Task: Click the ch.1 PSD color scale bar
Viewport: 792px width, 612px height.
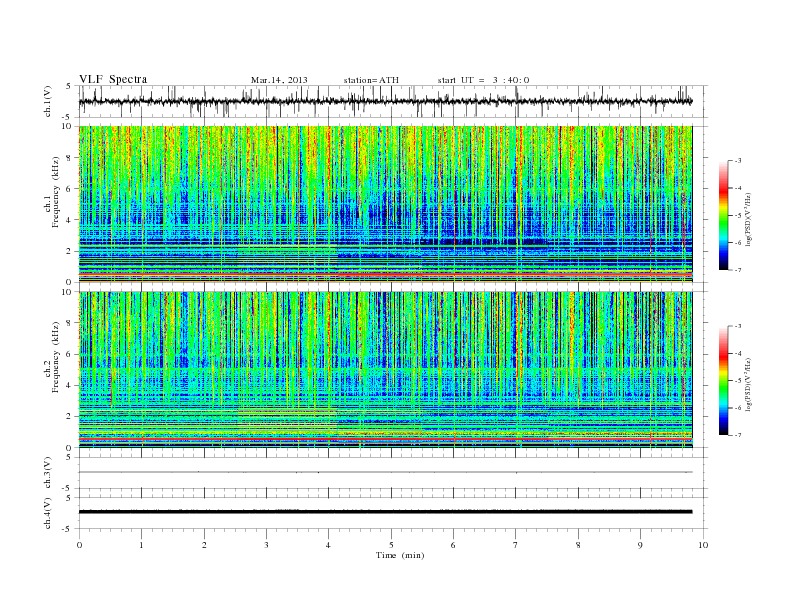Action: (x=723, y=215)
